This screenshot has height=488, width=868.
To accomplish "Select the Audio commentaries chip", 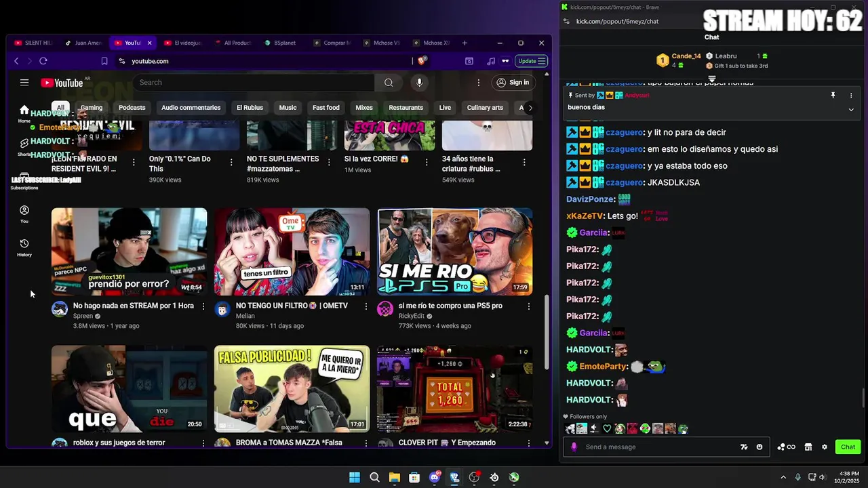I will tap(191, 108).
